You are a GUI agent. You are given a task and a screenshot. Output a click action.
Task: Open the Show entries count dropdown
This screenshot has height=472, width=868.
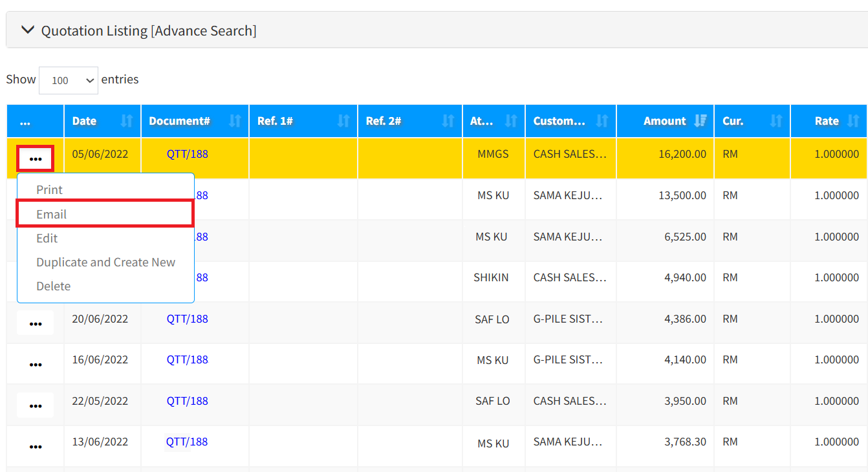click(68, 80)
